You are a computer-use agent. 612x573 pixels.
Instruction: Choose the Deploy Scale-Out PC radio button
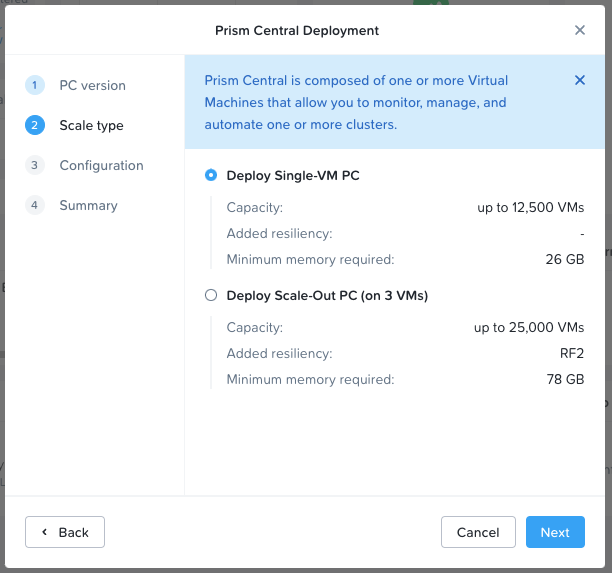(210, 295)
